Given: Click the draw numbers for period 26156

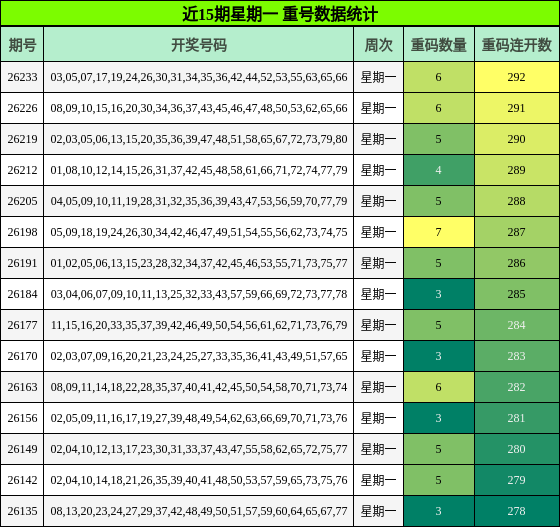Looking at the screenshot, I should click(x=199, y=418).
